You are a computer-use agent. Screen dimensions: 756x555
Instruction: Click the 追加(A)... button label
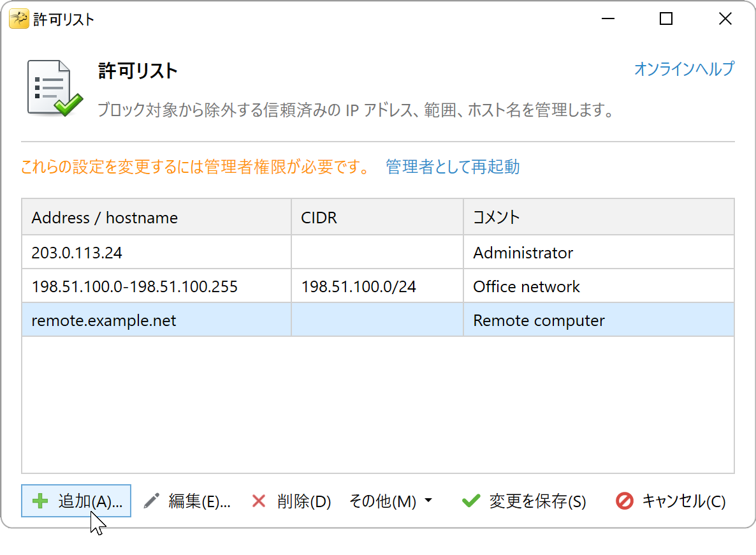pos(90,501)
